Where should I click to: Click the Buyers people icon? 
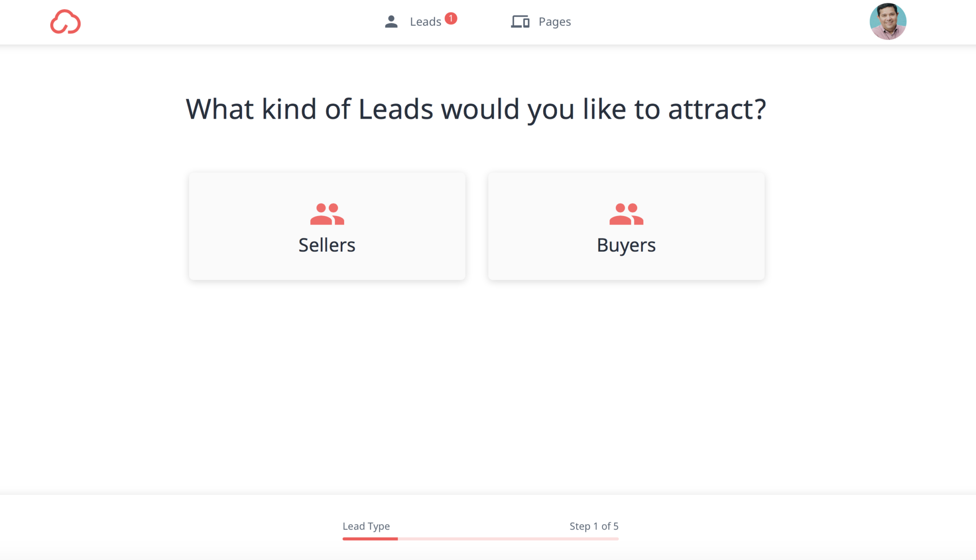[626, 214]
